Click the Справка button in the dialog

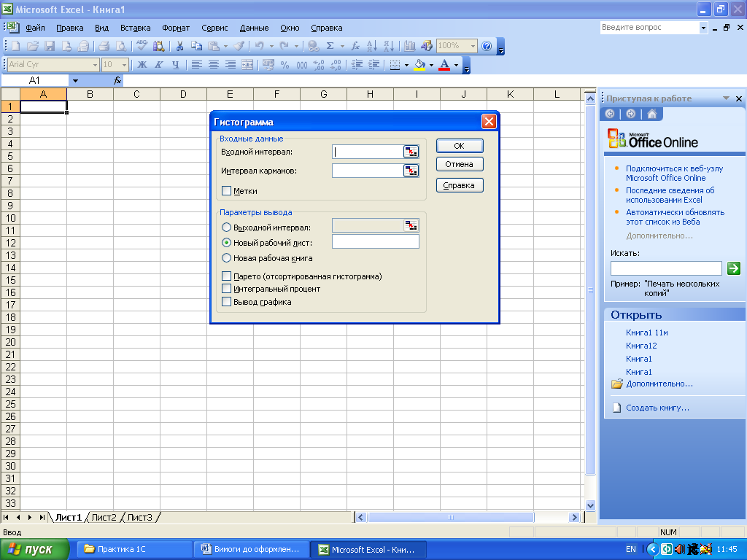tap(460, 185)
